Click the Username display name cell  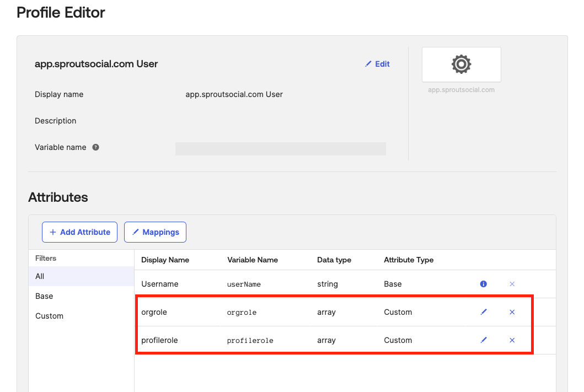(160, 284)
